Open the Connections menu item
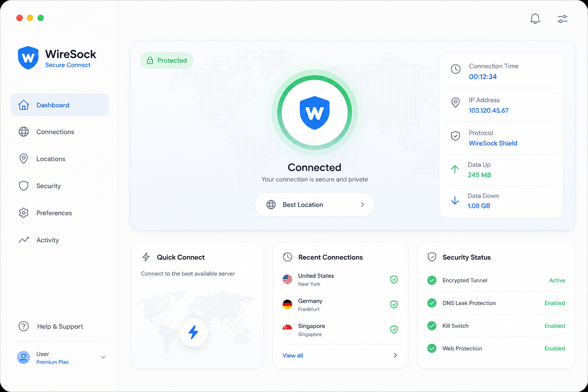Image resolution: width=588 pixels, height=392 pixels. (60, 132)
